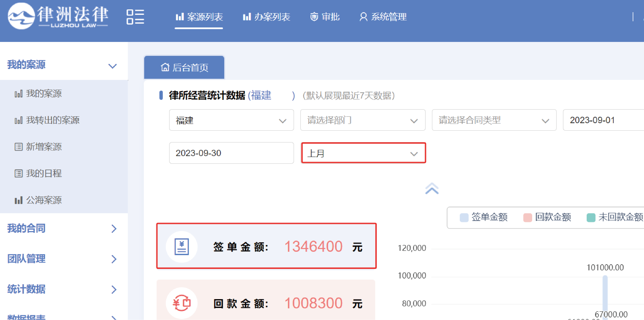Open 系统管理 top menu
Screen dimensions: 644x320
(383, 17)
